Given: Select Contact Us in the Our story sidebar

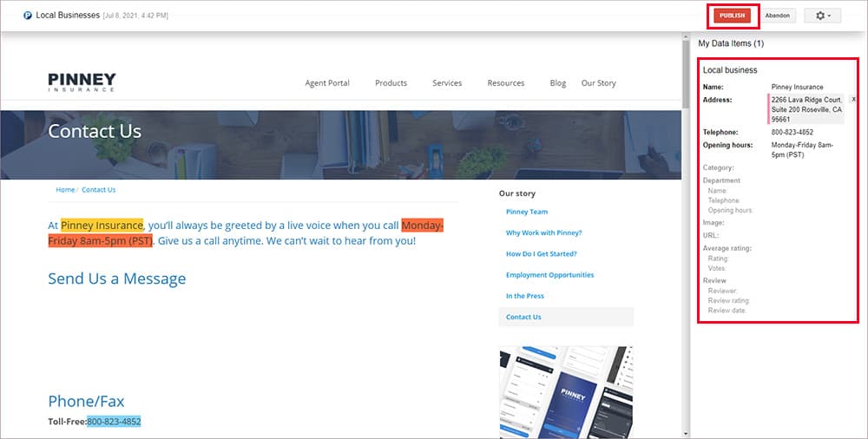Looking at the screenshot, I should tap(566, 317).
